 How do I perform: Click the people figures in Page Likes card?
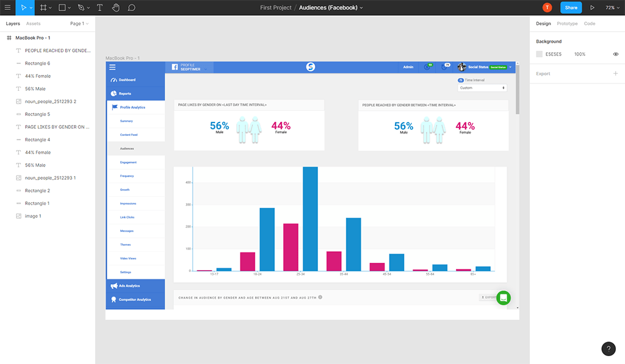pyautogui.click(x=249, y=130)
